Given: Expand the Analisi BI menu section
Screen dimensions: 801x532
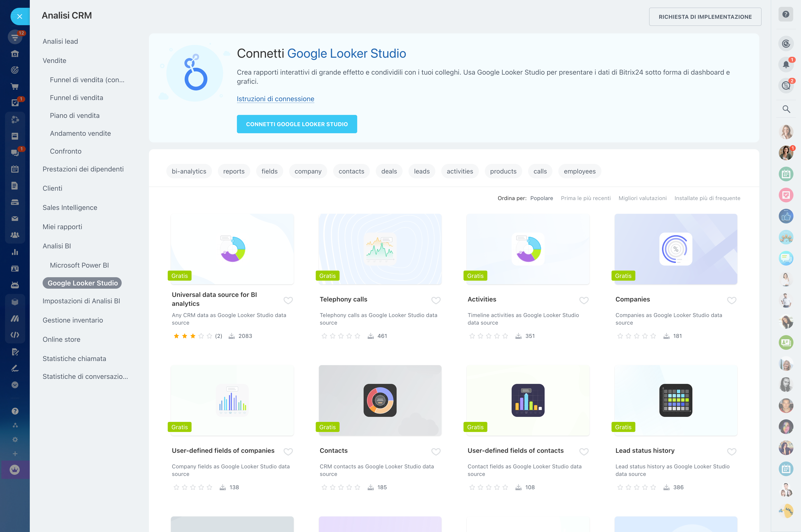Looking at the screenshot, I should [x=57, y=246].
